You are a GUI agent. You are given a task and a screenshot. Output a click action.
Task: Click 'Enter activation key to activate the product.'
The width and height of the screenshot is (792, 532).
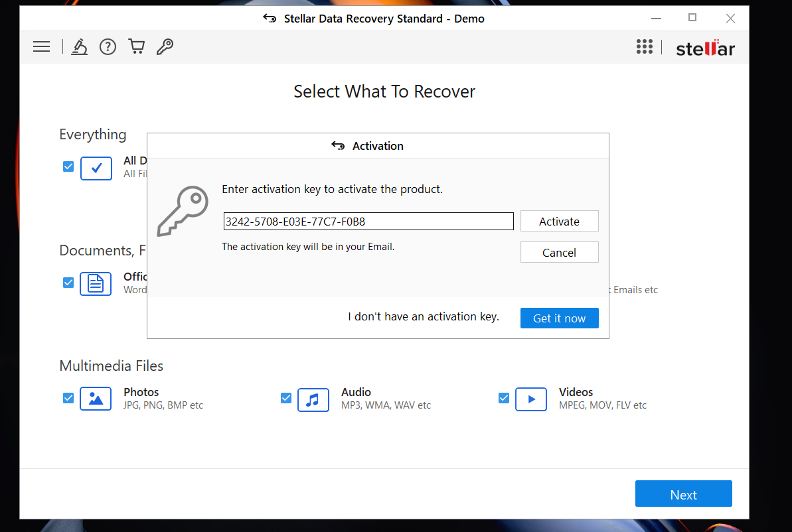(333, 189)
